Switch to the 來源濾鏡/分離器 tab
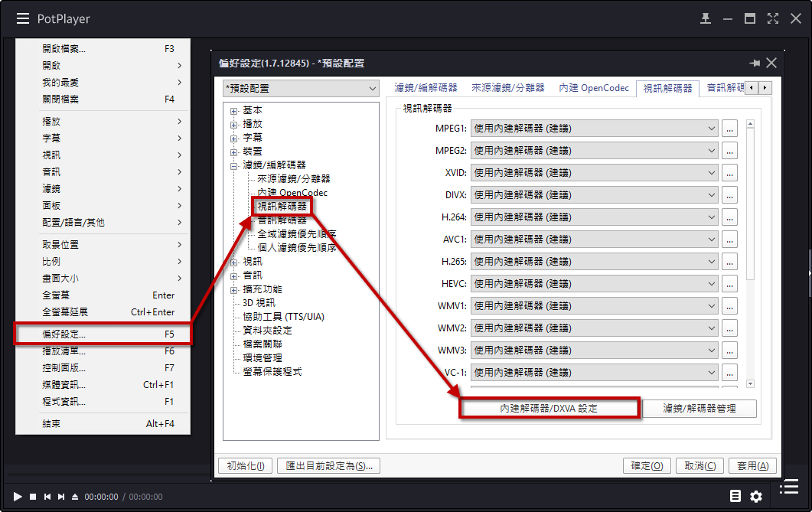Image resolution: width=812 pixels, height=512 pixels. pyautogui.click(x=508, y=88)
